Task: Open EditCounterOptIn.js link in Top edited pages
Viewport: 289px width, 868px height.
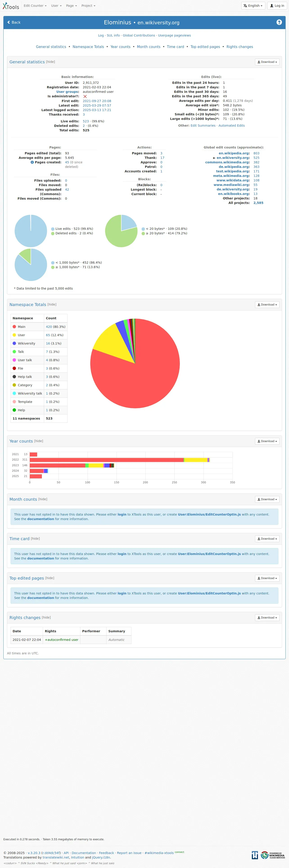Action: (x=209, y=593)
